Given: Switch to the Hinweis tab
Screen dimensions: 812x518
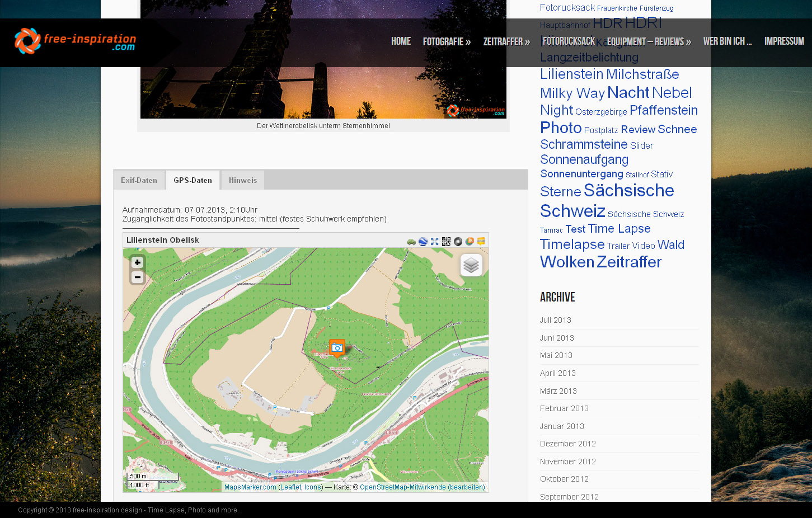Looking at the screenshot, I should point(243,180).
